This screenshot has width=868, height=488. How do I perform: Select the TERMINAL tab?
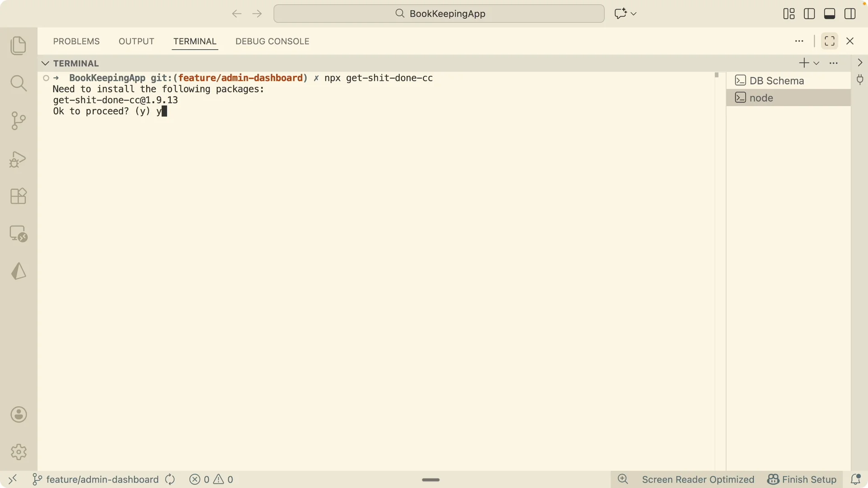(x=195, y=41)
